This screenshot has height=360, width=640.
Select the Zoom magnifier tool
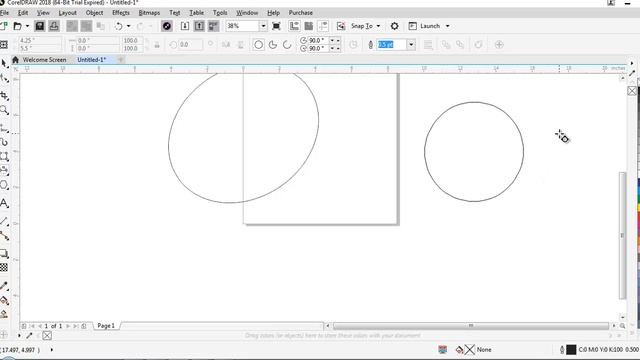click(4, 110)
